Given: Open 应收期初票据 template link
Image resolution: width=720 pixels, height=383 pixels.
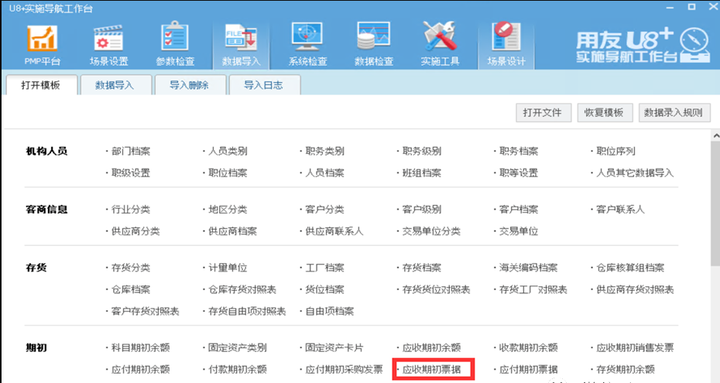Looking at the screenshot, I should pyautogui.click(x=431, y=369).
